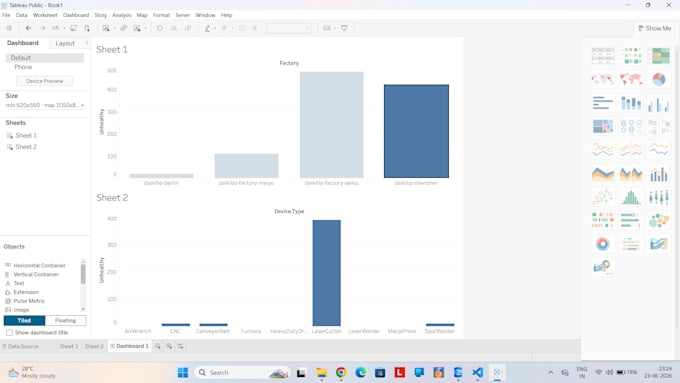This screenshot has width=680, height=383.
Task: Select the scatter plot chart in Show Me
Action: tap(603, 197)
